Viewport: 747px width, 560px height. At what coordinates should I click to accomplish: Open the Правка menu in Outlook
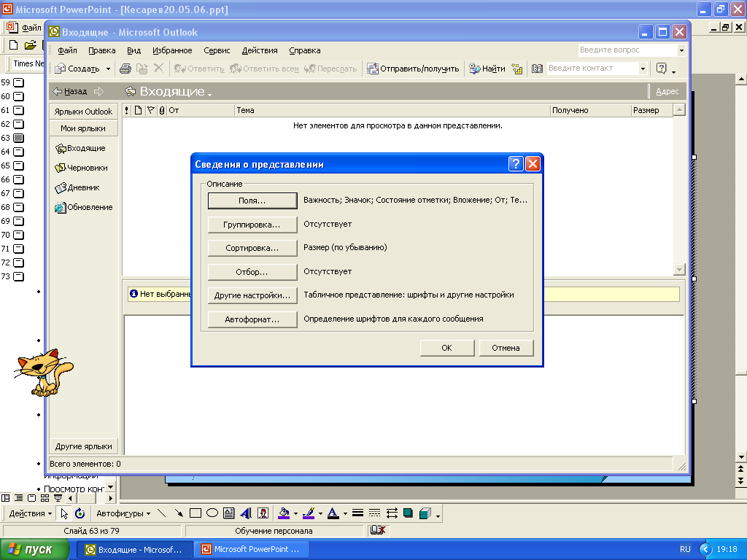click(x=102, y=50)
